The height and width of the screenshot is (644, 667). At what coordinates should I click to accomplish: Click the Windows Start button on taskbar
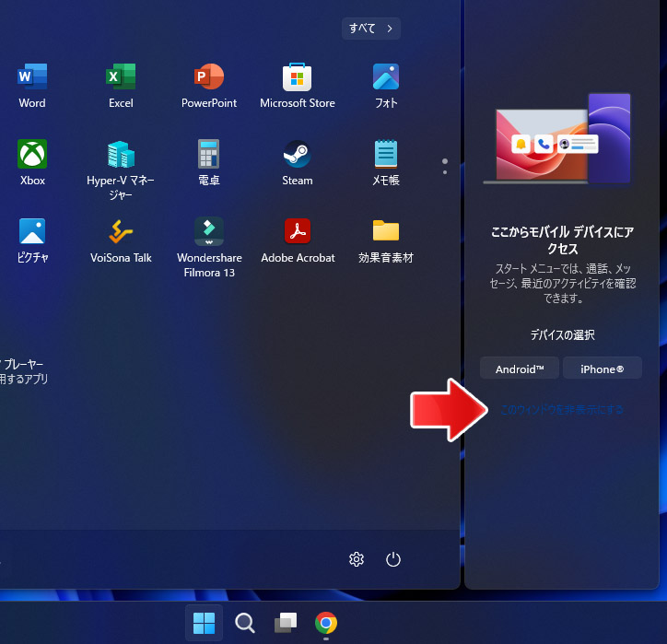205,623
